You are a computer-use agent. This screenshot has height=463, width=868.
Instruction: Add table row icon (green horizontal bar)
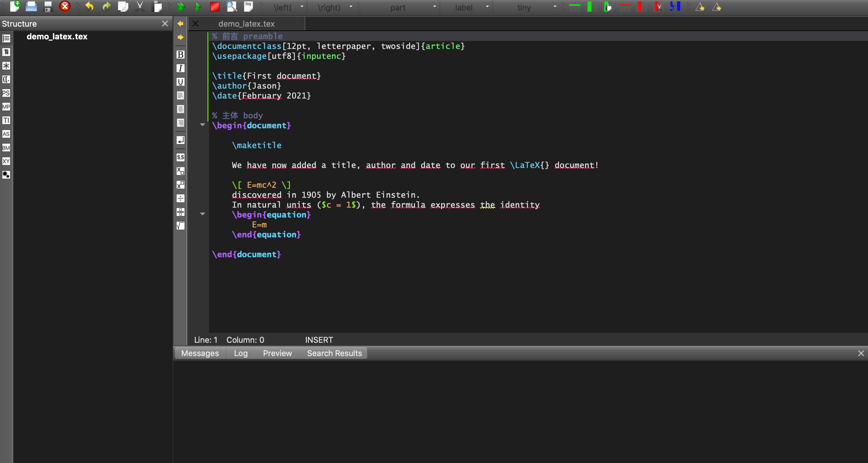tap(575, 7)
